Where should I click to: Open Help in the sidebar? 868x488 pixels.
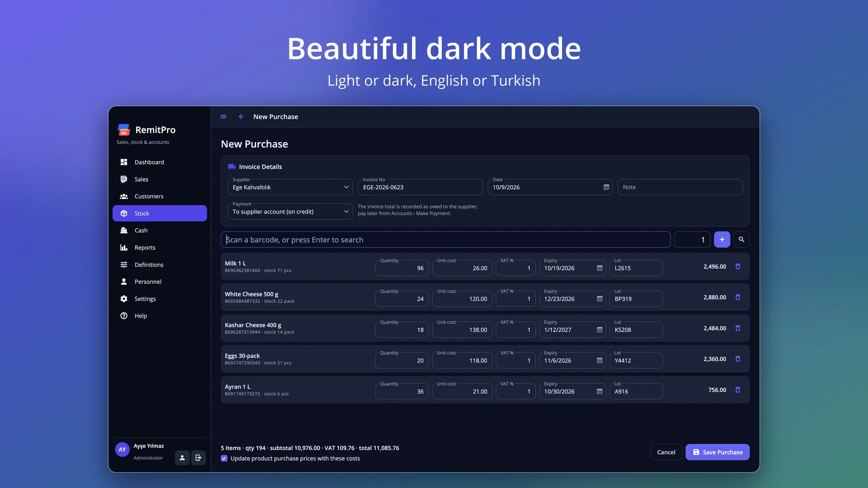point(160,316)
